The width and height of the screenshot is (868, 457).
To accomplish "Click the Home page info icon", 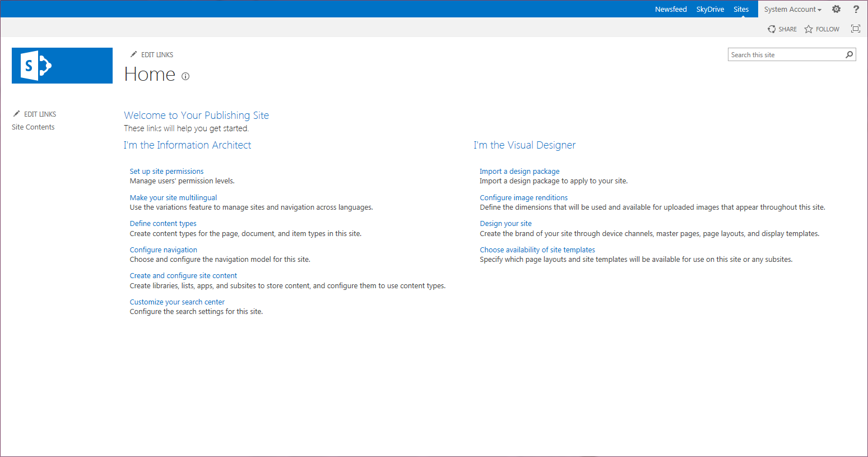I will coord(185,76).
